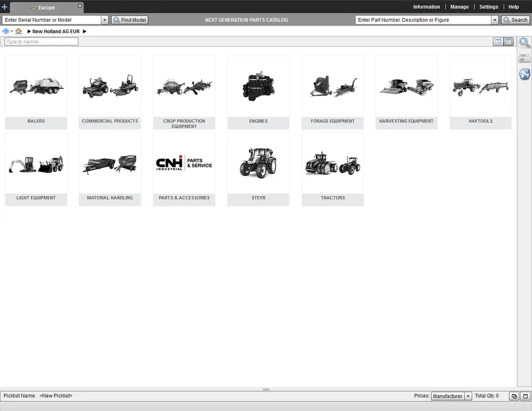Open the magnifier search side panel
Viewport: 532px width, 411px height.
pos(525,43)
